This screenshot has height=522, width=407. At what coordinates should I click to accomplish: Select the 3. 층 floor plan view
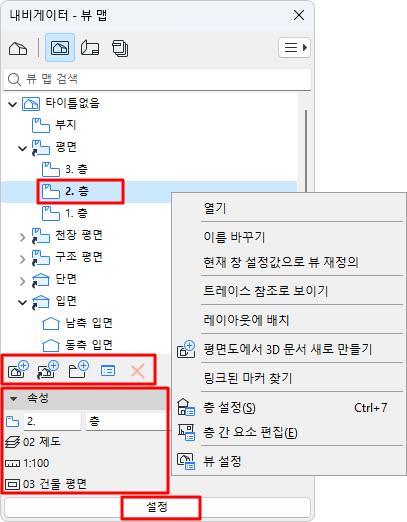[x=65, y=169]
